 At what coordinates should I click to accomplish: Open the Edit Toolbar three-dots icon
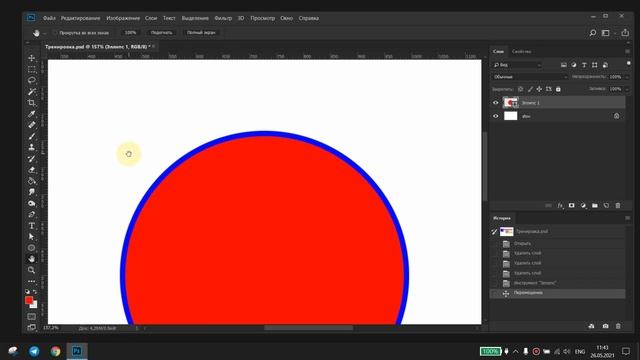31,281
